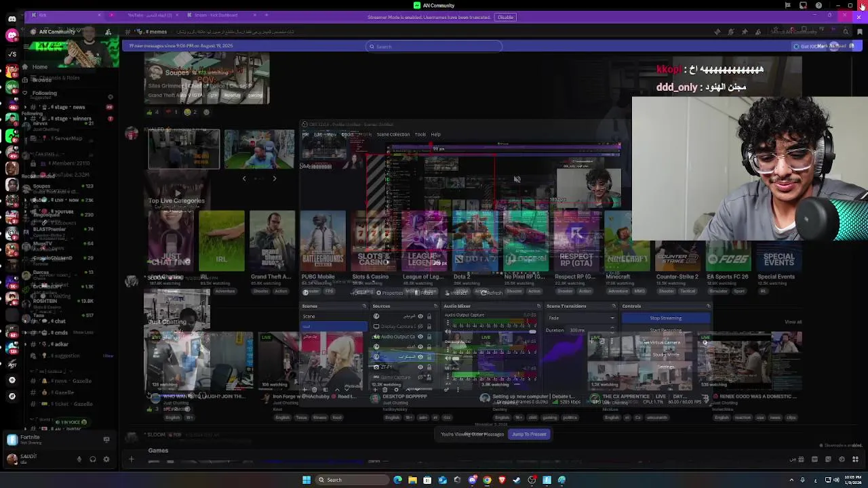The width and height of the screenshot is (868, 488).
Task: Open File Explorer from taskbar
Action: (412, 480)
